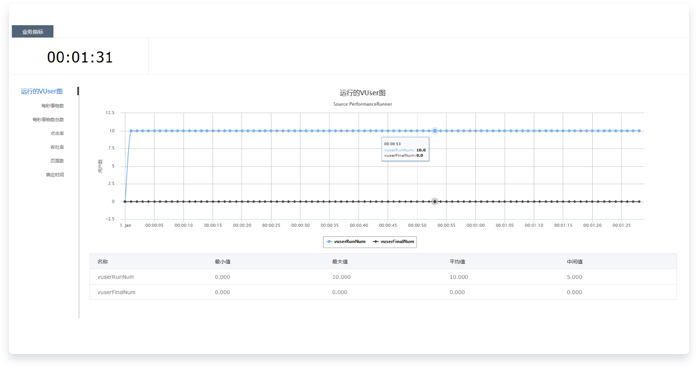The width and height of the screenshot is (698, 368).
Task: Click the elapsed timer 00:01:31
Action: tap(80, 57)
